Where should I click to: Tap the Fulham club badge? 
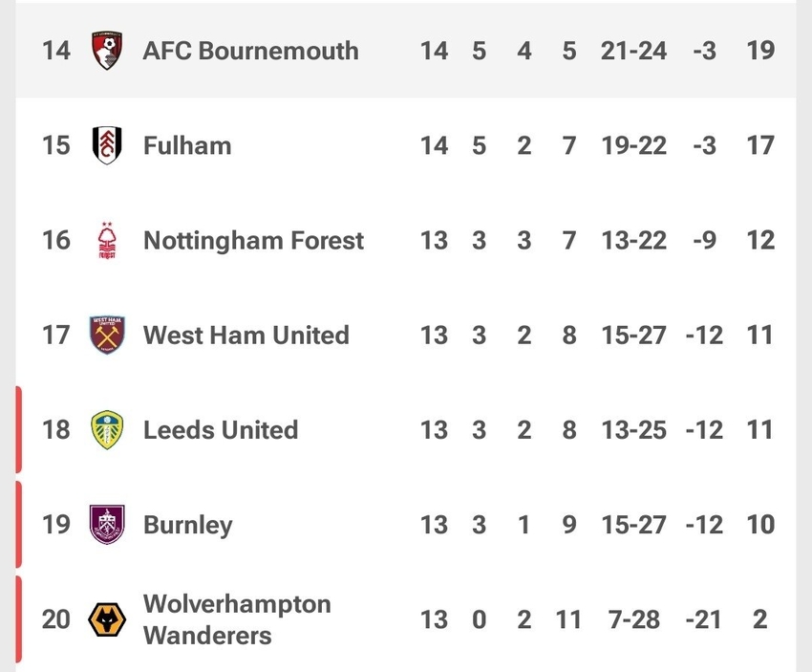coord(107,145)
